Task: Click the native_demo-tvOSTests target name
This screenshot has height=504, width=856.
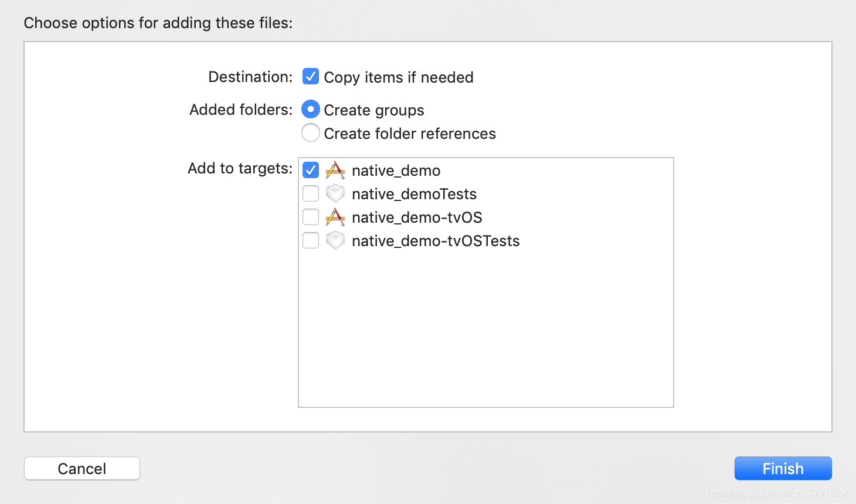Action: pos(436,241)
